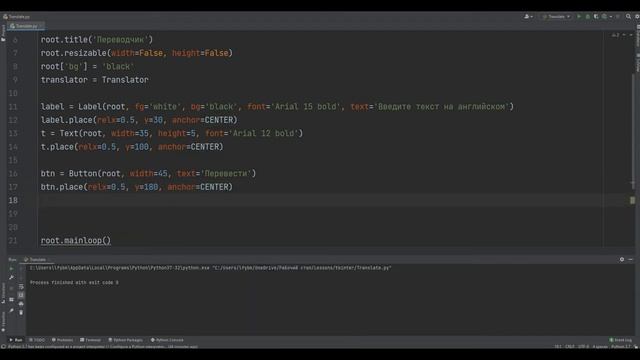Clear Run console with trash icon
The width and height of the screenshot is (640, 360).
coord(21,313)
